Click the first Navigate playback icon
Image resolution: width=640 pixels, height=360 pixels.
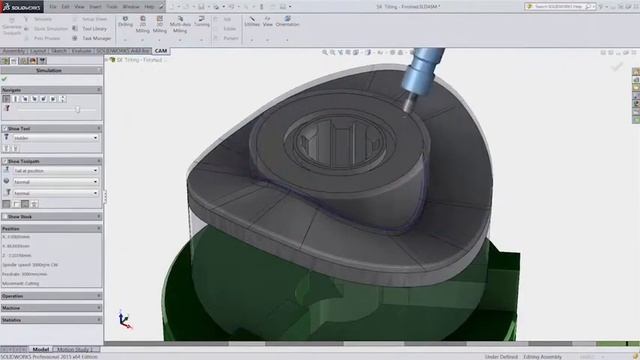click(x=6, y=99)
